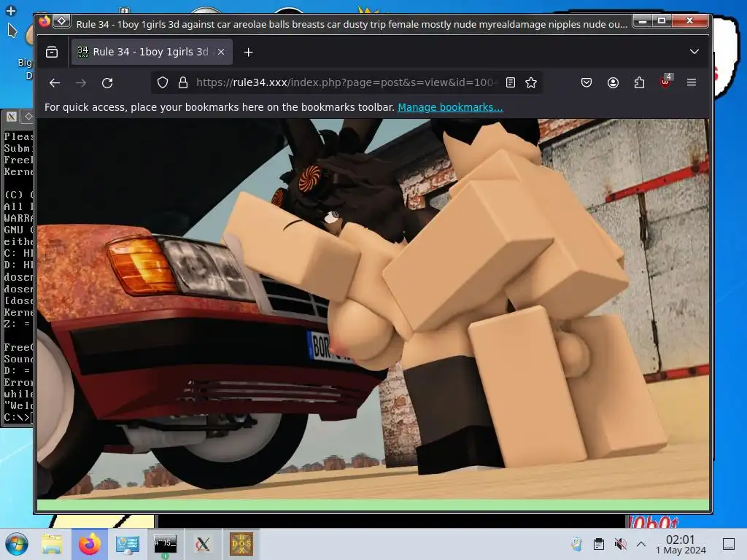Open the uBlock Origin extension popup
Viewport: 747px width, 560px height.
(x=665, y=82)
